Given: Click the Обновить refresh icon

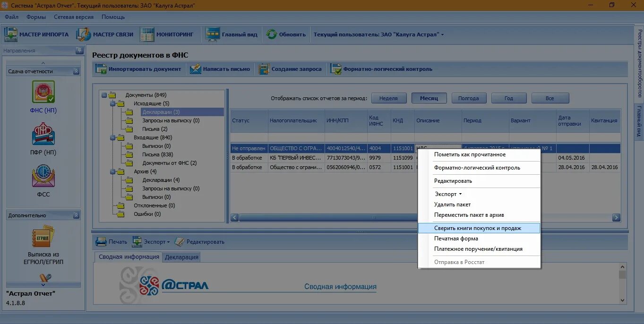Looking at the screenshot, I should [271, 34].
